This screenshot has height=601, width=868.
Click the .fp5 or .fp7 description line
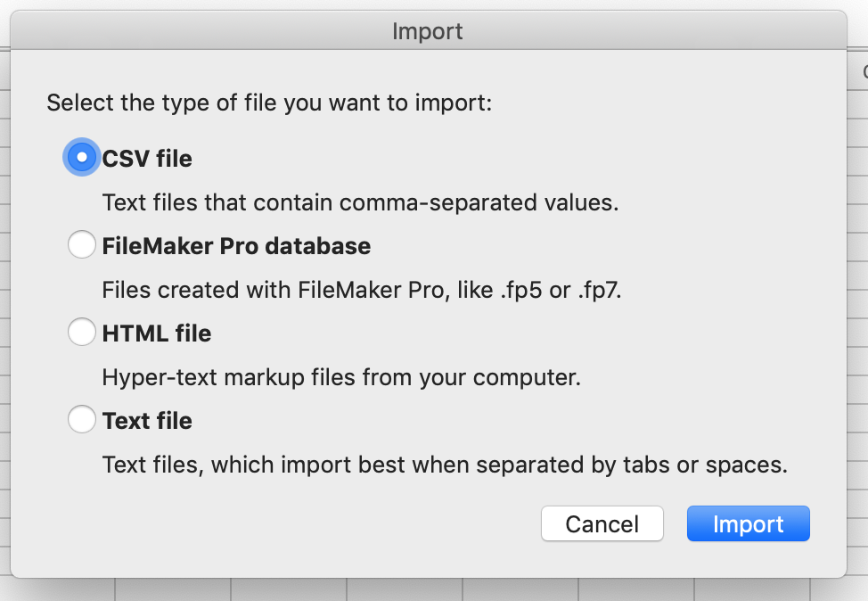tap(361, 290)
